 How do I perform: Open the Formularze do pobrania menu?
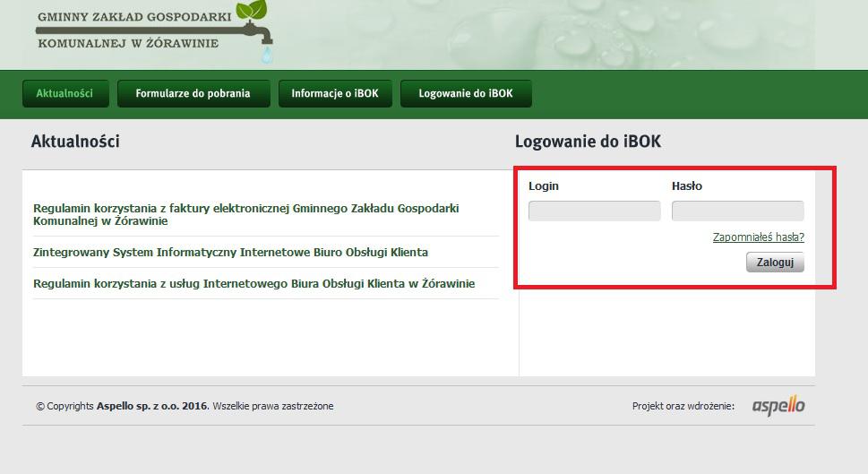point(193,93)
